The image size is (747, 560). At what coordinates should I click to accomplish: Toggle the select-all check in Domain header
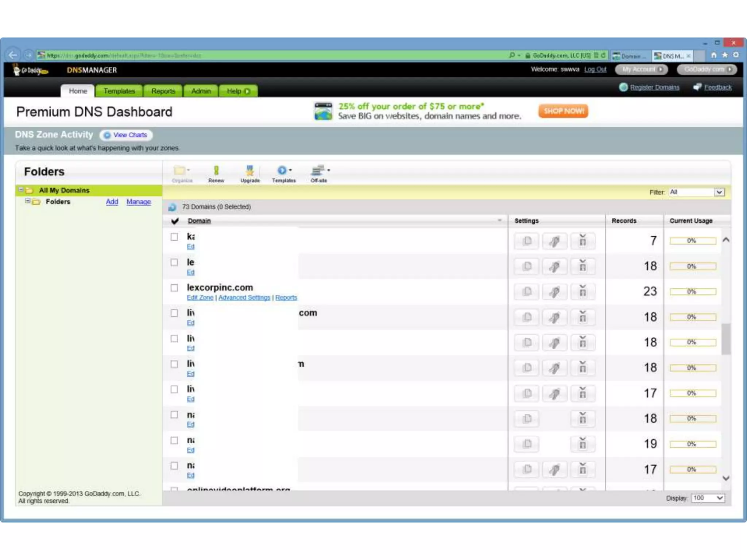point(175,221)
